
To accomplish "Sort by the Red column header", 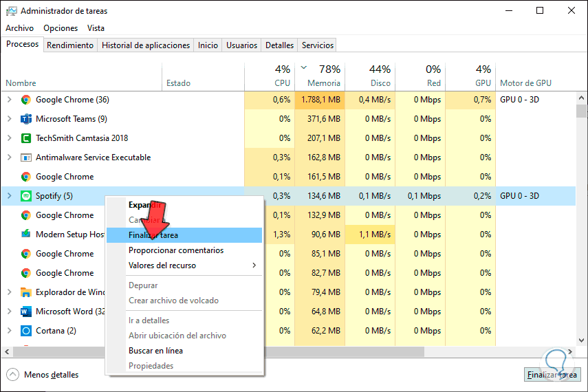I will [x=420, y=77].
